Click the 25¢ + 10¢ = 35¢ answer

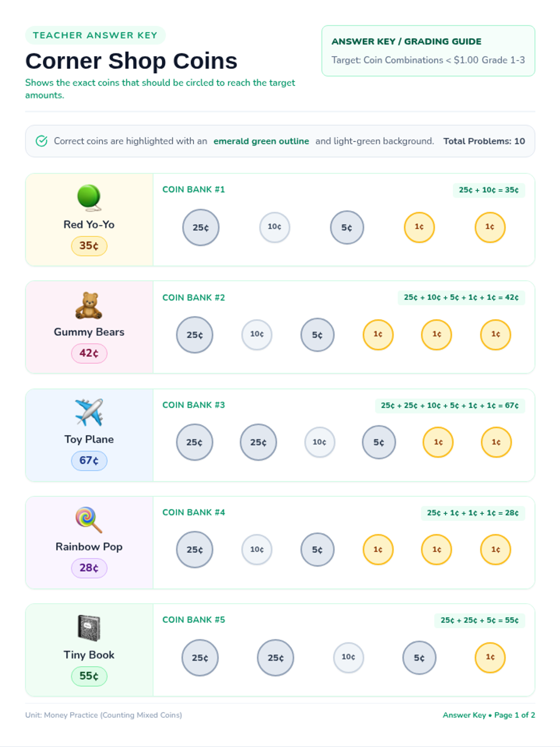[x=489, y=190]
